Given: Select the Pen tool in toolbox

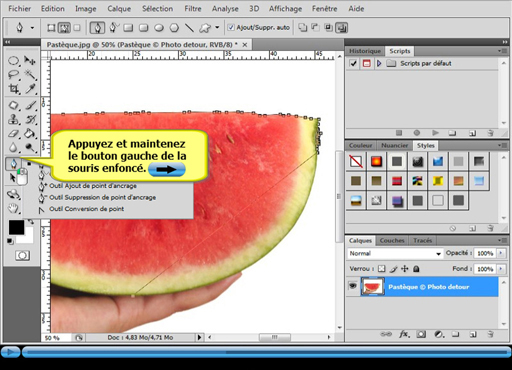Looking at the screenshot, I should click(13, 164).
